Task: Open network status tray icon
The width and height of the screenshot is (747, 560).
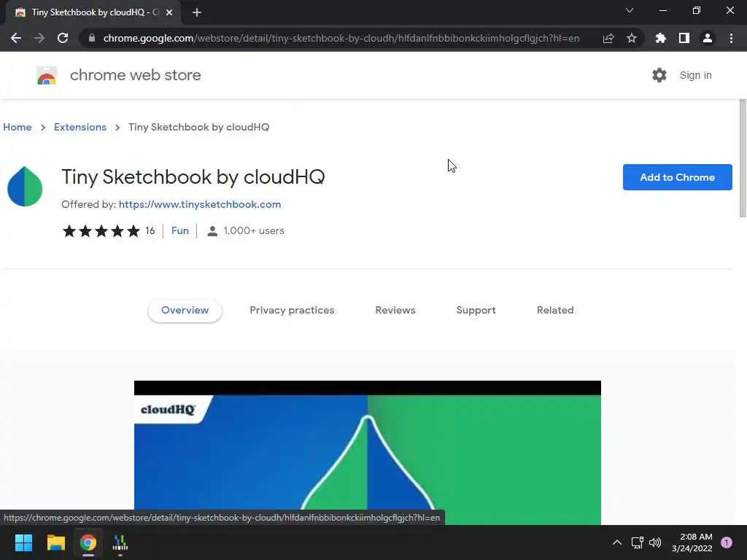Action: click(x=637, y=542)
